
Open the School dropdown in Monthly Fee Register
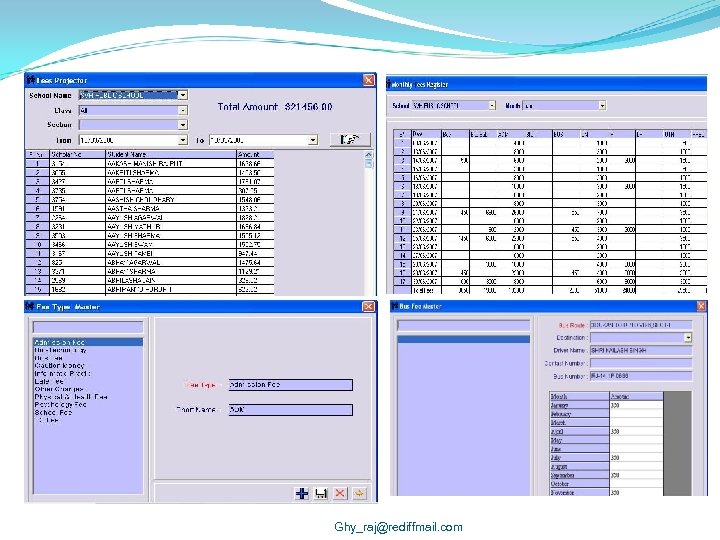click(492, 105)
